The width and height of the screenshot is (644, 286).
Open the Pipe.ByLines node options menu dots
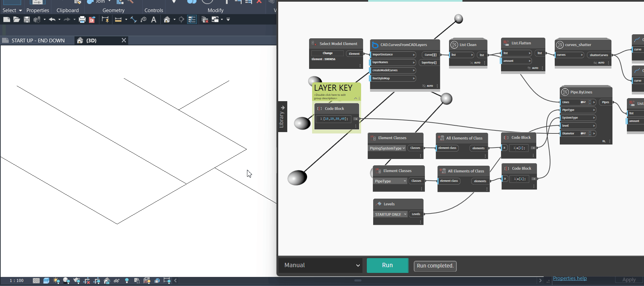(610, 141)
